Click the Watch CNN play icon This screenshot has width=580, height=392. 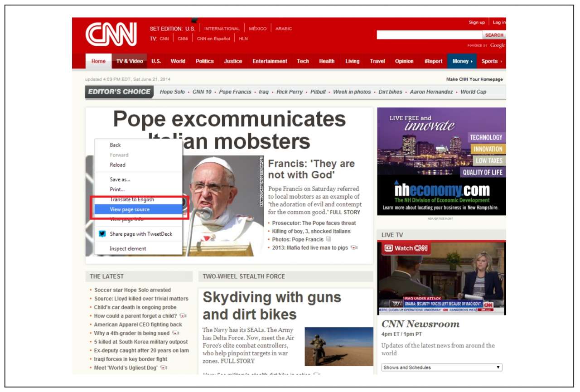point(388,248)
